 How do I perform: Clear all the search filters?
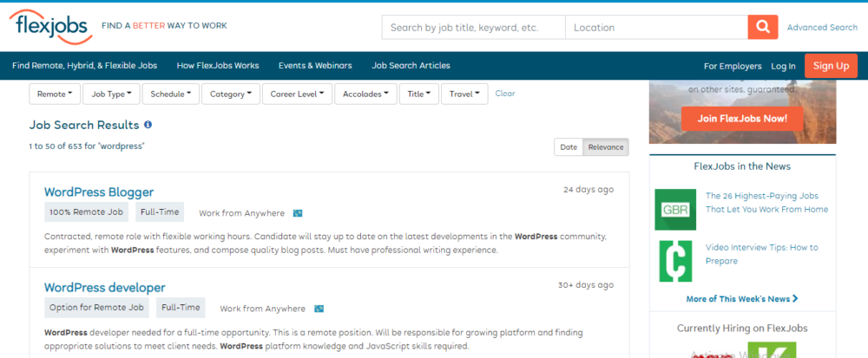(505, 94)
